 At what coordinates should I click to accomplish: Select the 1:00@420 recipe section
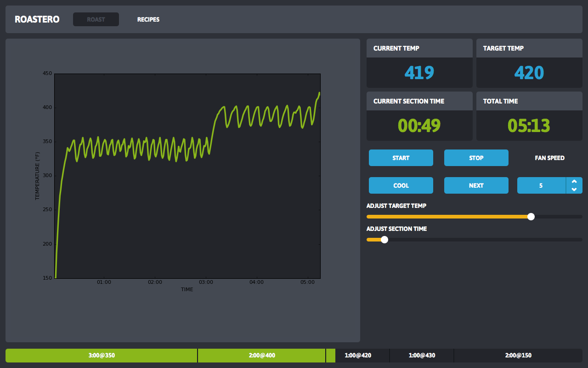pos(358,356)
